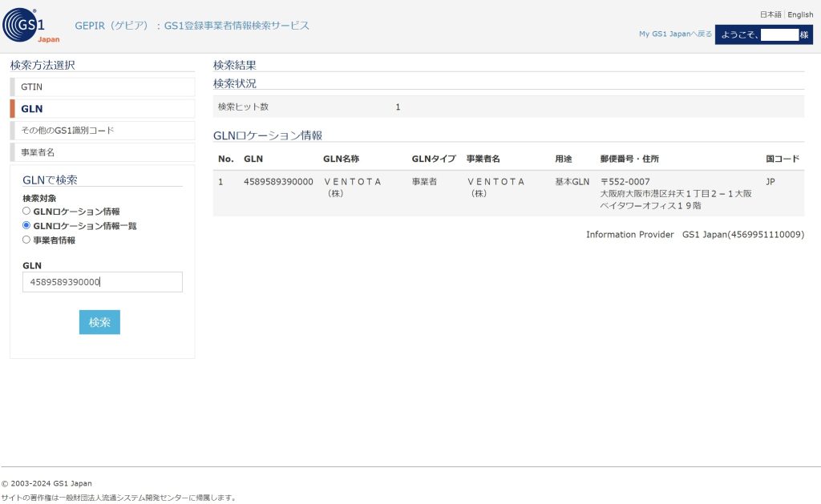Click GLNタイプ cell 事業者

pos(424,182)
